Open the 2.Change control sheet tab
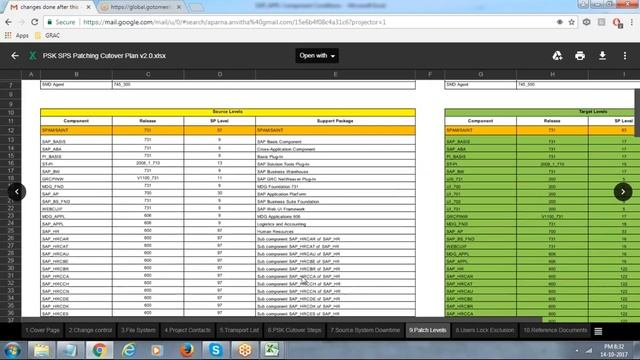The height and width of the screenshot is (360, 640). pos(90,330)
